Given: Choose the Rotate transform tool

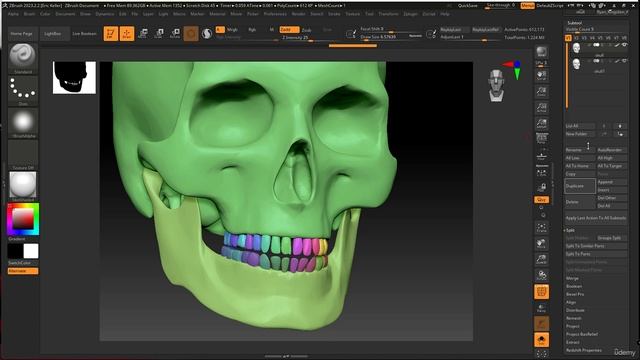Looking at the screenshot, I should pyautogui.click(x=175, y=33).
